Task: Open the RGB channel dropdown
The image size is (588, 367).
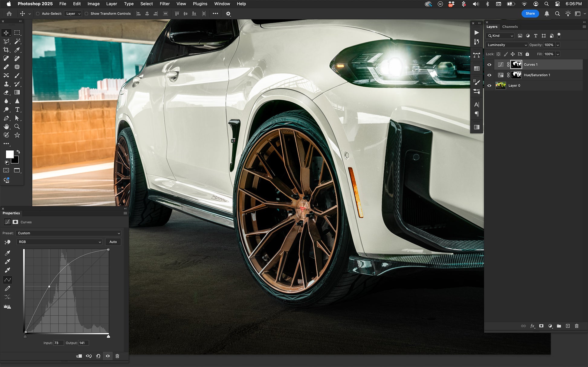Action: [59, 242]
